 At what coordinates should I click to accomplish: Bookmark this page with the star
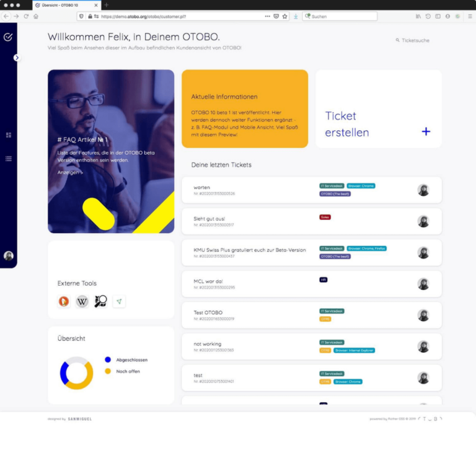284,16
